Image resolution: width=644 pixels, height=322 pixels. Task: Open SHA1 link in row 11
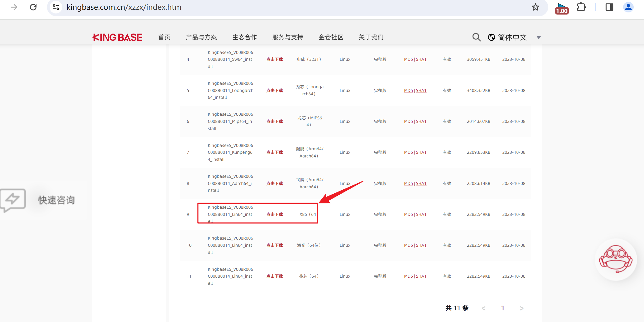(421, 276)
